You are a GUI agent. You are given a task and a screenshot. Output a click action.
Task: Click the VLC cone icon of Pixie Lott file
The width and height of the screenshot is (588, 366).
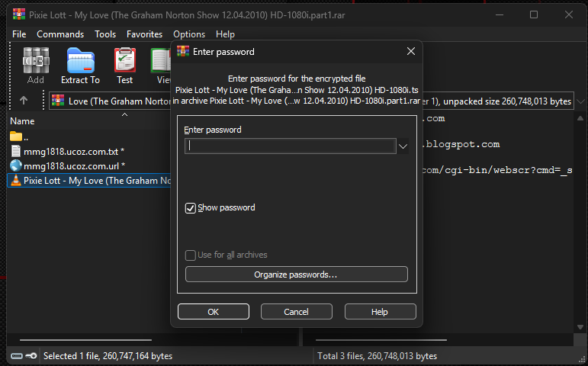tap(16, 181)
